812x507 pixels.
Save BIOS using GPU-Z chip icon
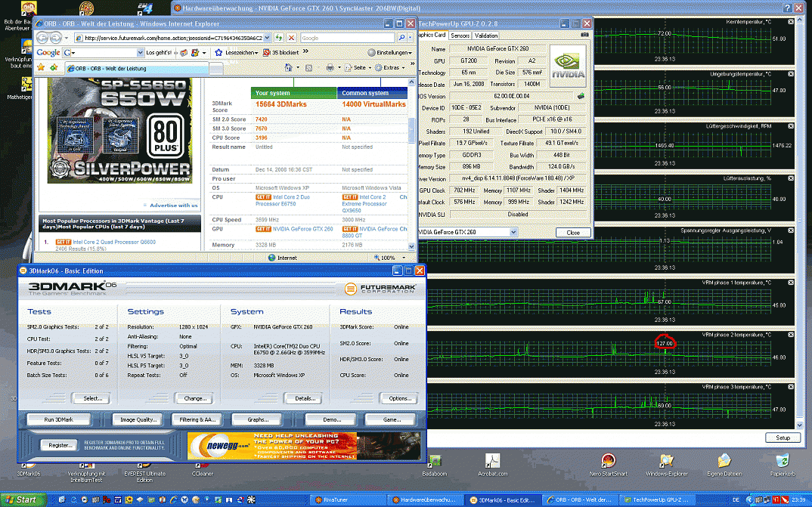pyautogui.click(x=581, y=96)
